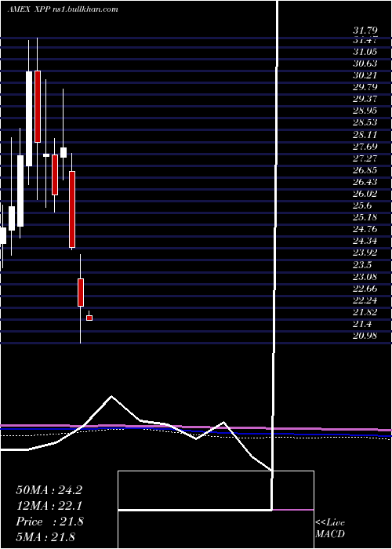The height and width of the screenshot is (549, 392).
Task: Click the 21.4 price axis label
Action: 363,324
